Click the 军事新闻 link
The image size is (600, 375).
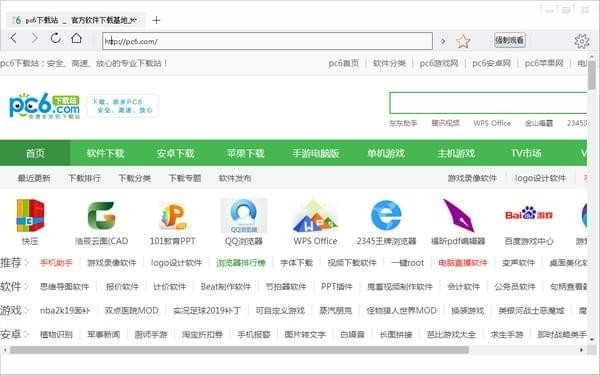(104, 334)
